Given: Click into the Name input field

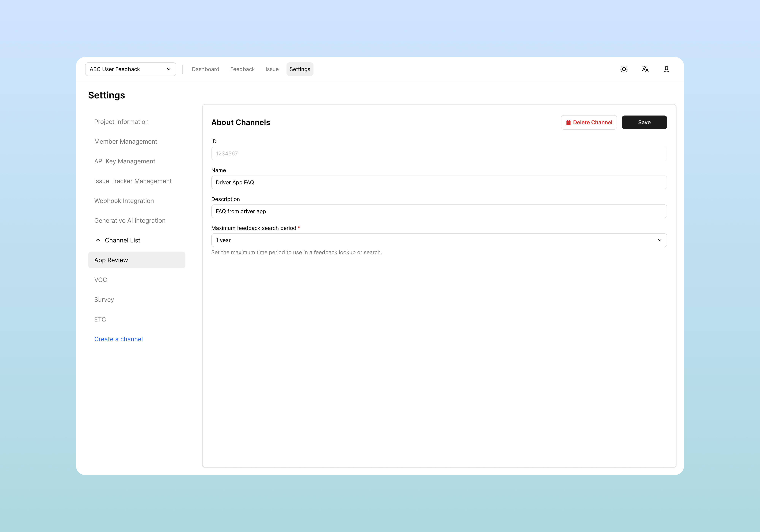Looking at the screenshot, I should tap(439, 182).
